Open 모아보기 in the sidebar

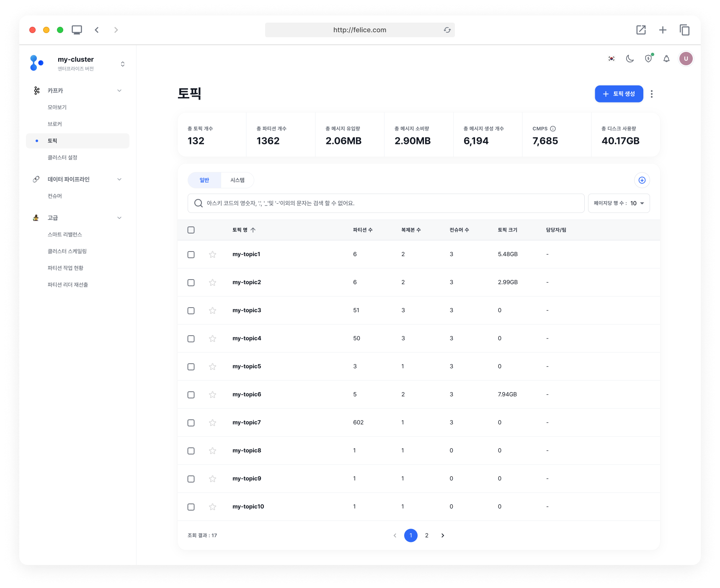(57, 107)
